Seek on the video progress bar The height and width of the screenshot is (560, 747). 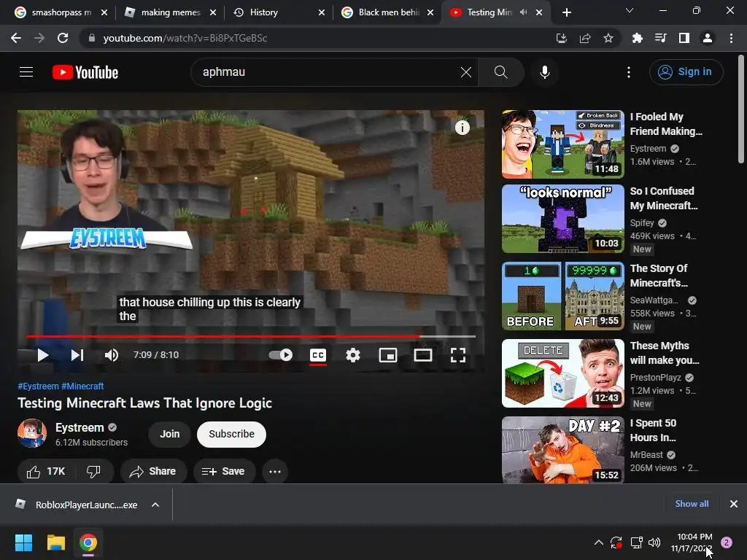(x=251, y=336)
